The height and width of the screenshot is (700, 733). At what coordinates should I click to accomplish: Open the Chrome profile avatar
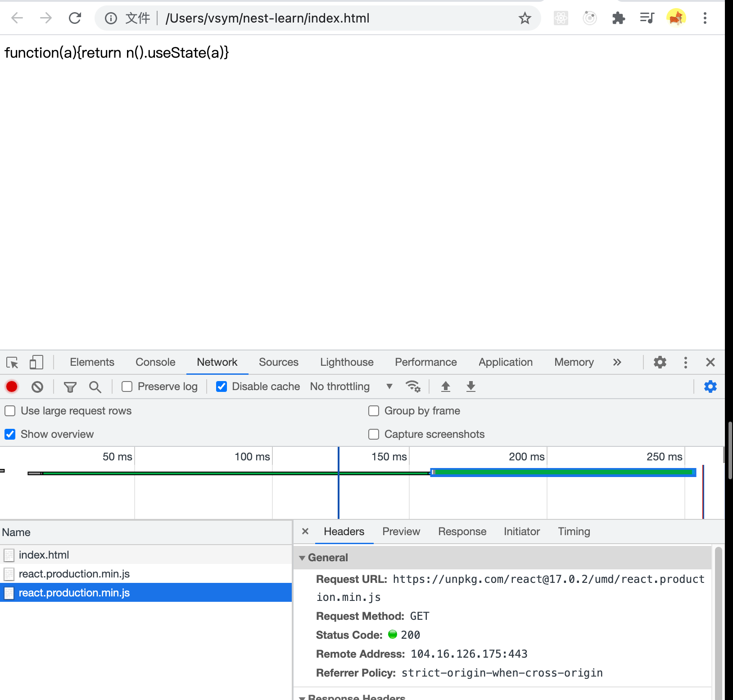click(676, 18)
